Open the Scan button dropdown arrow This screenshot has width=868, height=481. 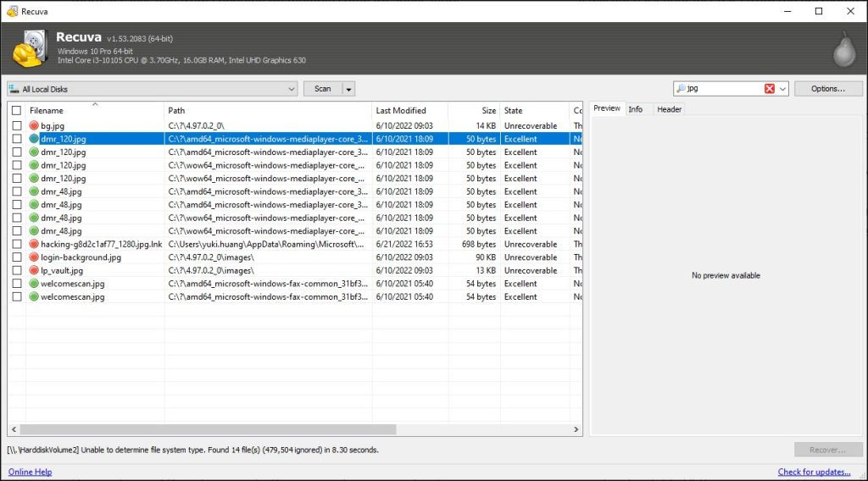(348, 89)
